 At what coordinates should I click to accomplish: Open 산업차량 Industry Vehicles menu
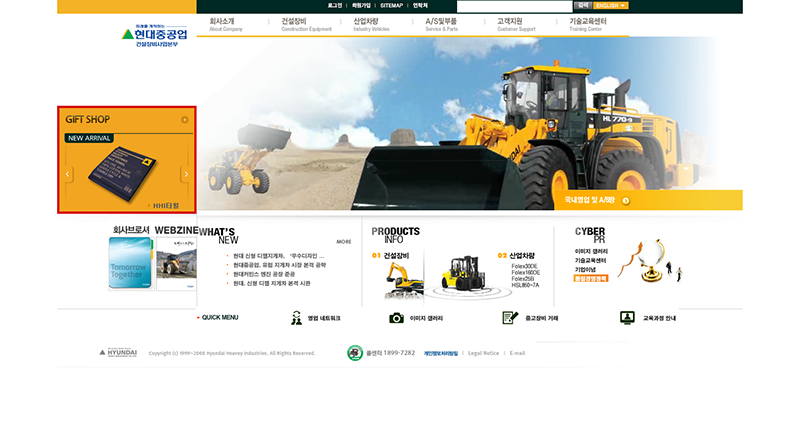point(371,24)
